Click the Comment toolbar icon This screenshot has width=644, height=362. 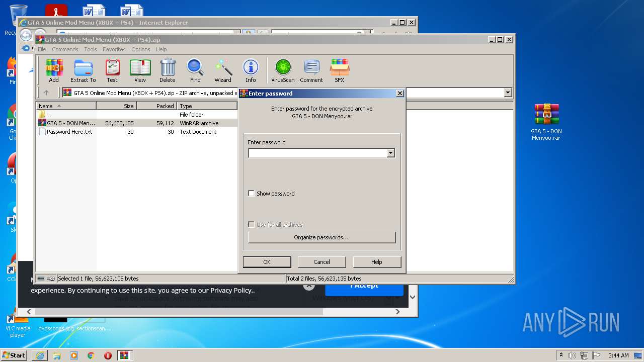coord(311,70)
